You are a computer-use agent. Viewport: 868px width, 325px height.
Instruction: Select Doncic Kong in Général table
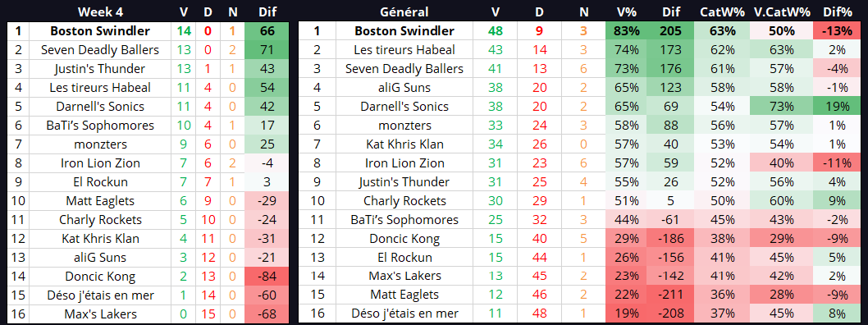pos(404,239)
